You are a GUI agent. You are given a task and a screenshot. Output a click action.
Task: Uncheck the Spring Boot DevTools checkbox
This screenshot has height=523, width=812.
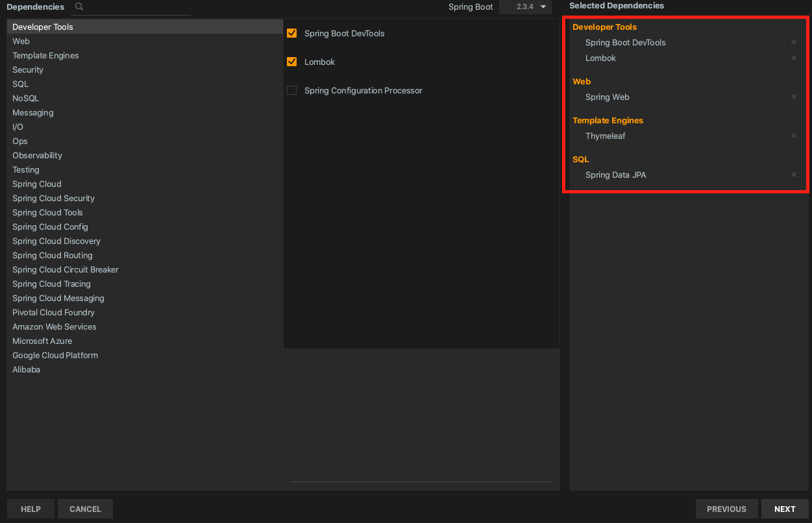[292, 33]
